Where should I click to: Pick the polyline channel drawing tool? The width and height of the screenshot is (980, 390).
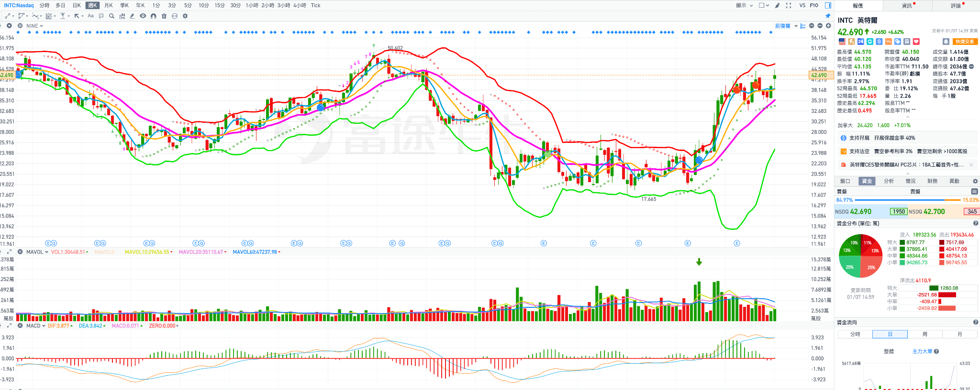pos(21,16)
